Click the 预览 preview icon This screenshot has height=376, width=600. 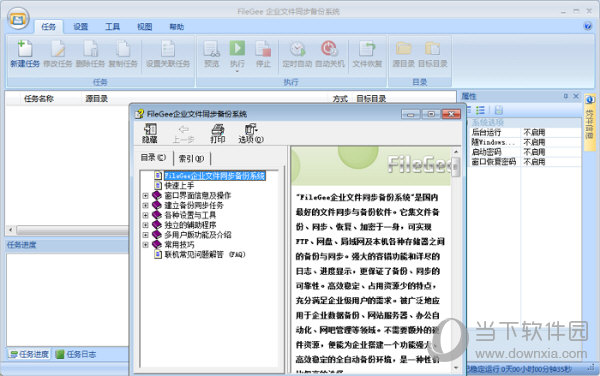coord(211,50)
